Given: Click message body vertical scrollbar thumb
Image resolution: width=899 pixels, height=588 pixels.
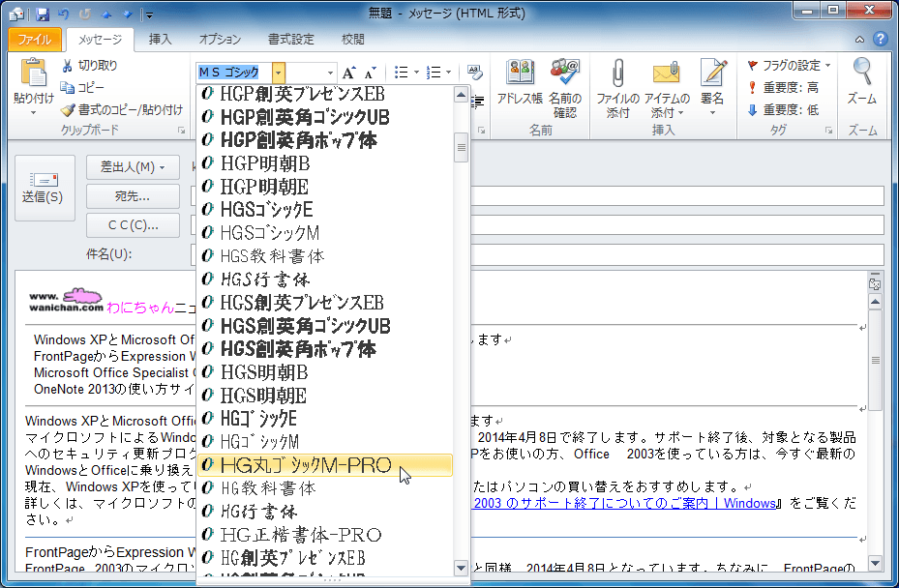Looking at the screenshot, I should [875, 360].
